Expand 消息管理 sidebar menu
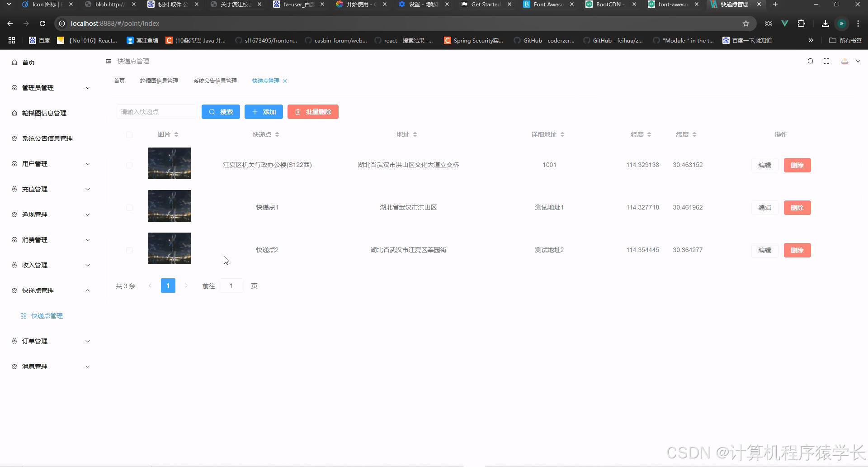This screenshot has width=868, height=467. (50, 367)
